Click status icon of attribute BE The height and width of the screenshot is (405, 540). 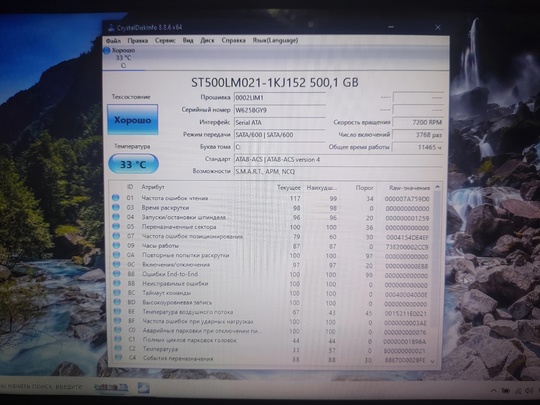pyautogui.click(x=118, y=311)
